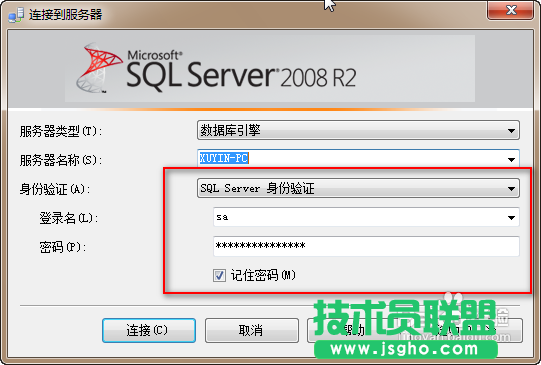Viewport: 541px width, 365px height.
Task: Click the server name text XUYIN-PC
Action: (224, 158)
